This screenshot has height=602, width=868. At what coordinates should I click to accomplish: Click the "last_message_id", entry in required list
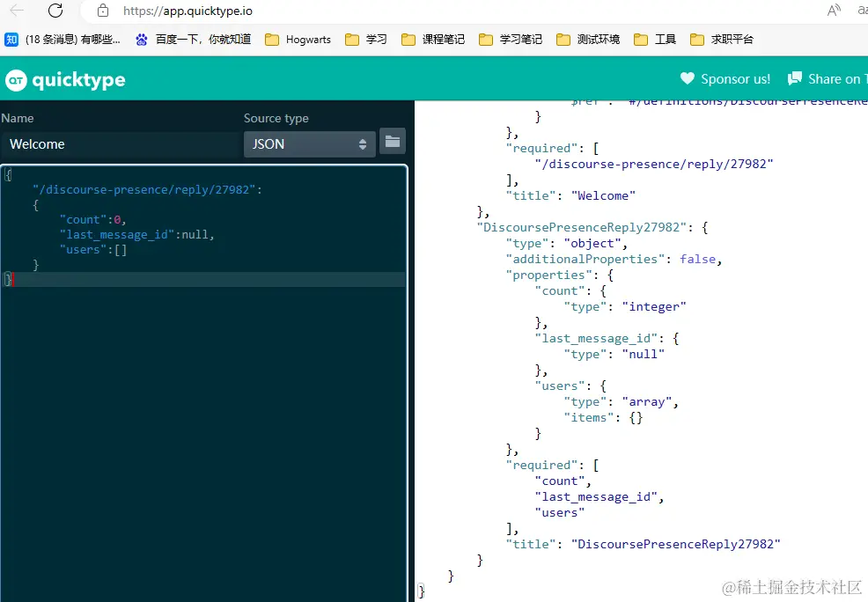point(600,497)
